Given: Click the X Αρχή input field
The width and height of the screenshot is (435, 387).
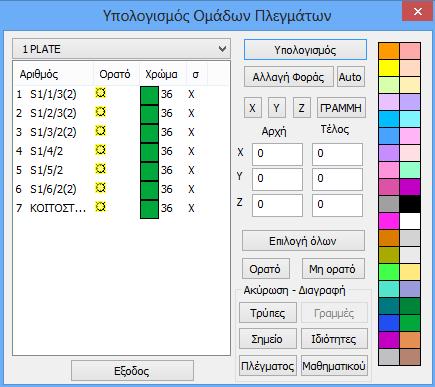Looking at the screenshot, I should [277, 154].
